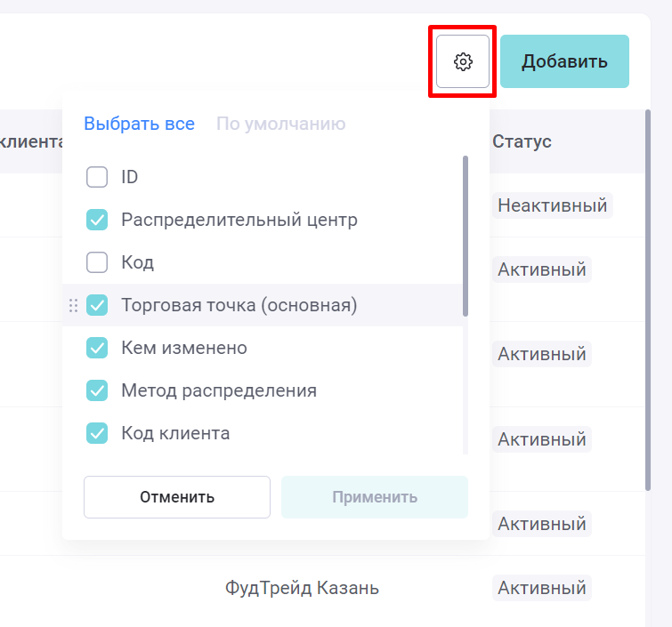Grab the drag handle beside Торговая точка
672x627 pixels.
point(73,305)
